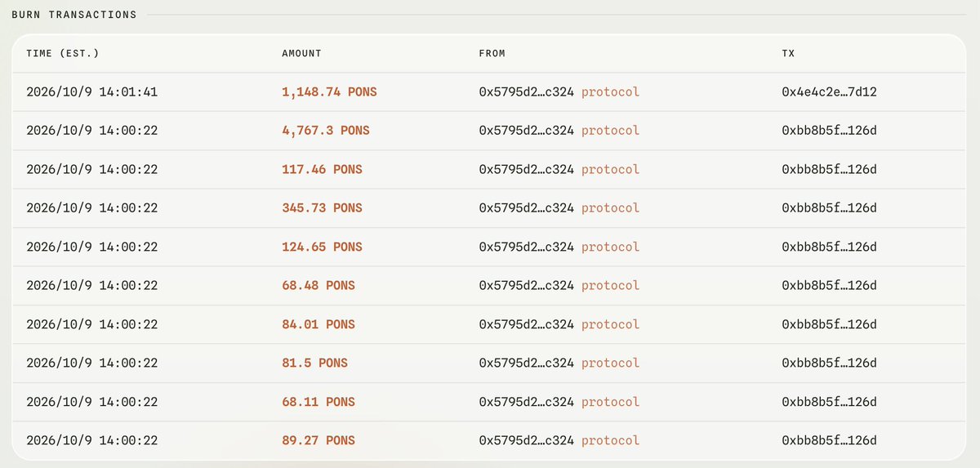
Task: Click the protocol tag in the 84.01 PONS row
Action: pyautogui.click(x=611, y=324)
